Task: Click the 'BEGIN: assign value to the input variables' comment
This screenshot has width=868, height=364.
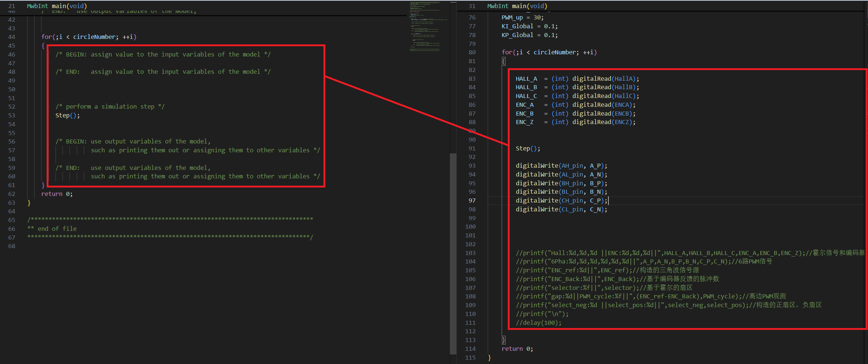Action: point(163,54)
